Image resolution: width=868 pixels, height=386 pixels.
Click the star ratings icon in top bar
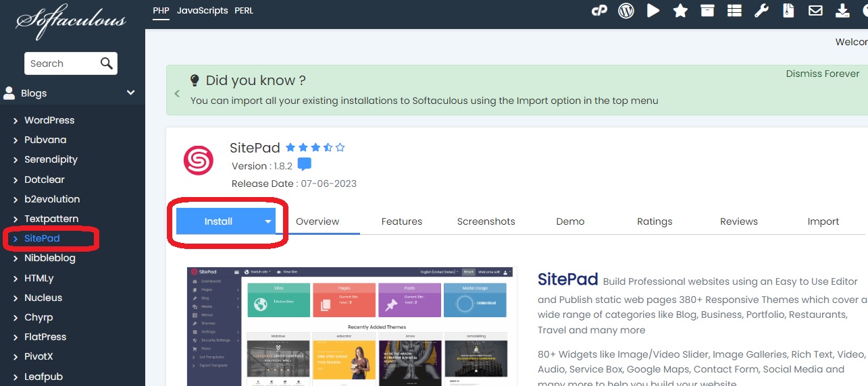[680, 11]
